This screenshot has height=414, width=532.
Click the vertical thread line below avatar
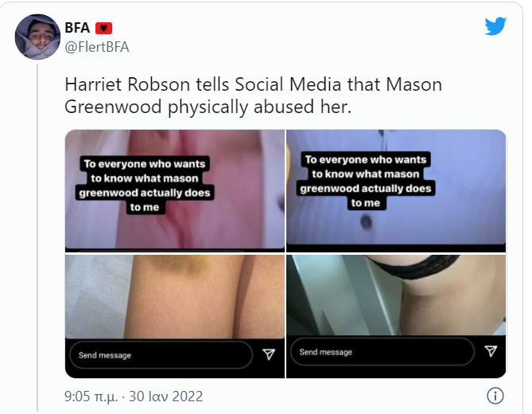click(x=37, y=237)
